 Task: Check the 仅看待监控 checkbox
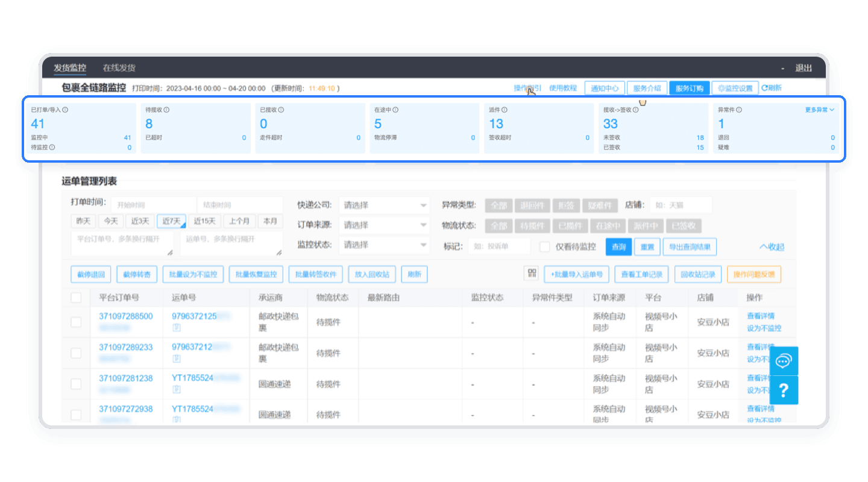click(545, 246)
